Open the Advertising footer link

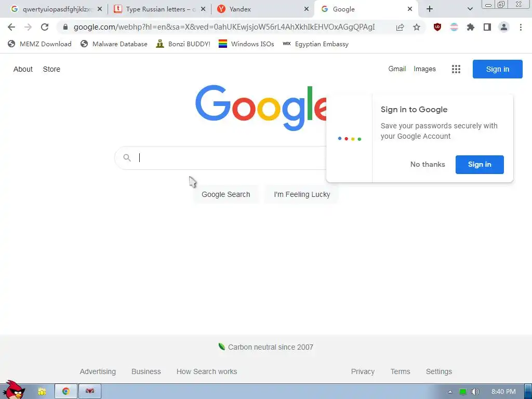click(x=98, y=371)
